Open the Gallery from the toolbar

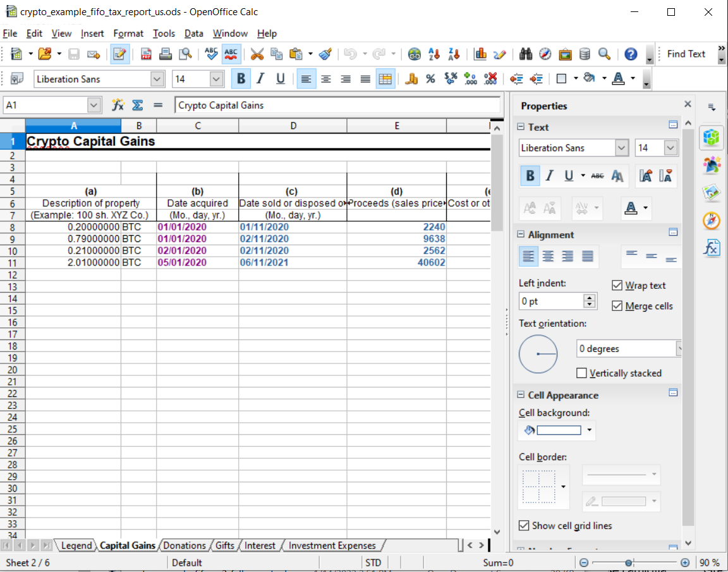[x=564, y=54]
